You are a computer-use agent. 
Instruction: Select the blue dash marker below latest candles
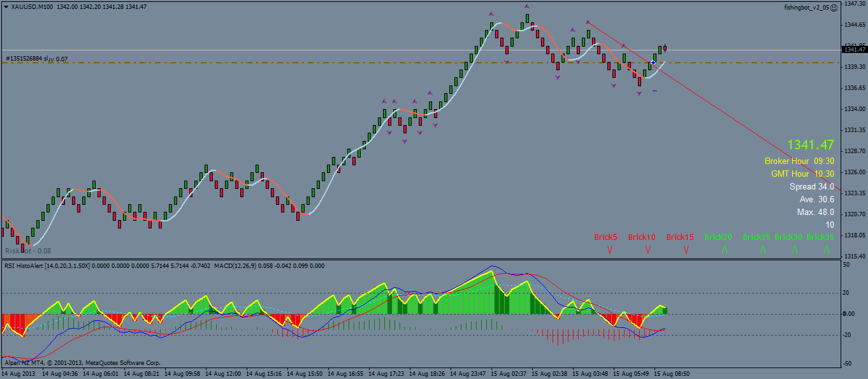(655, 91)
